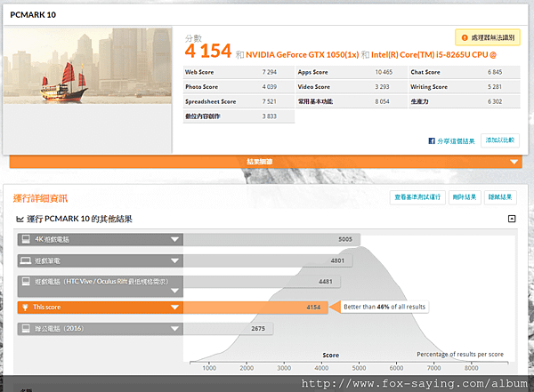Click the junk boat benchmark thumbnail image
This screenshot has width=534, height=392.
87,66
